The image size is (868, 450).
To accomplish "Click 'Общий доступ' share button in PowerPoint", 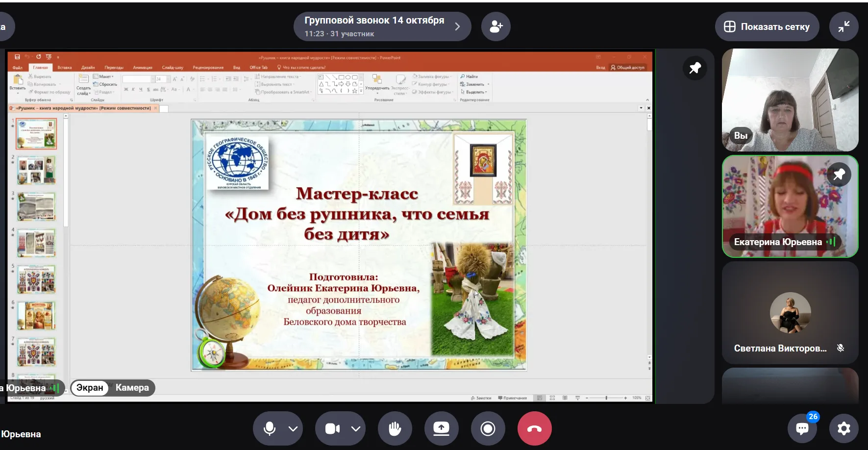I will point(628,68).
